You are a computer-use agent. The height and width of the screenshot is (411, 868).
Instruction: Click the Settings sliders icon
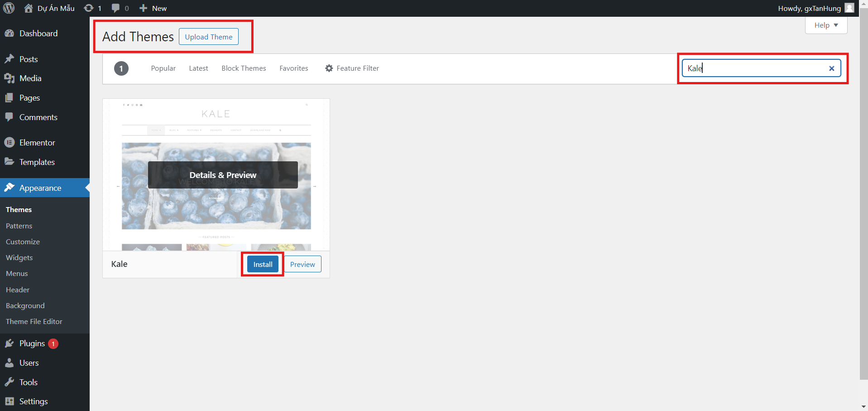[x=10, y=401]
